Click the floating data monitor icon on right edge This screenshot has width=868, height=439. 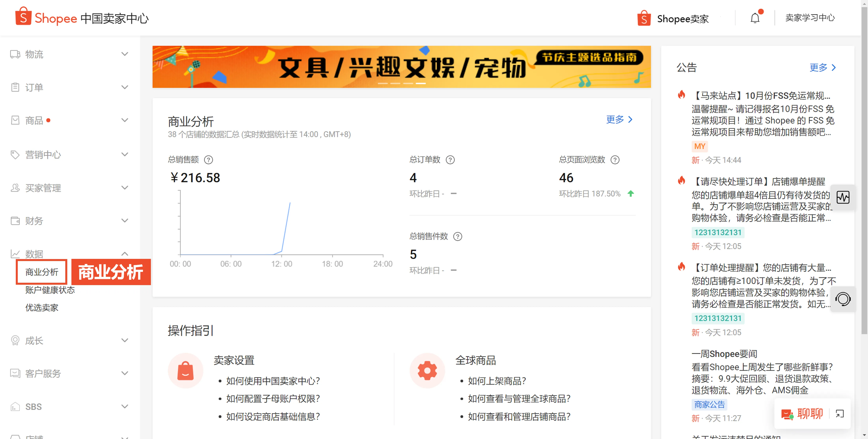843,198
